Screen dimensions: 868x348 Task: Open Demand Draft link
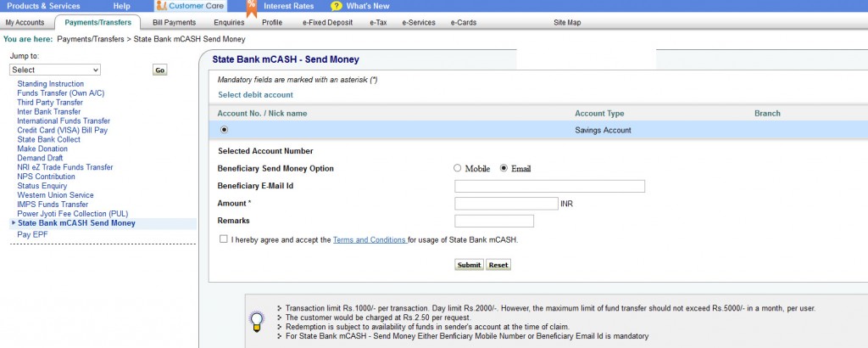click(x=40, y=158)
